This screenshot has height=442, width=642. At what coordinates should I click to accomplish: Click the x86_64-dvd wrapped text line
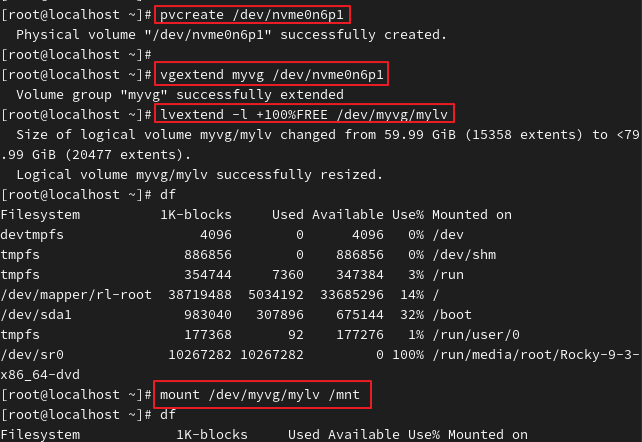[40, 374]
